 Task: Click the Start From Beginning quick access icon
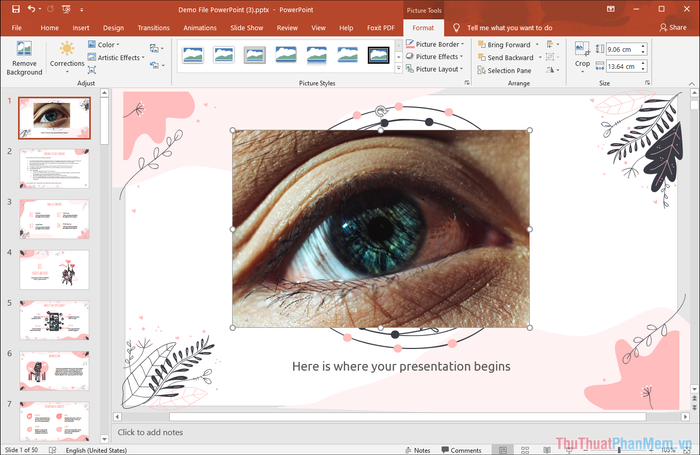pyautogui.click(x=66, y=9)
